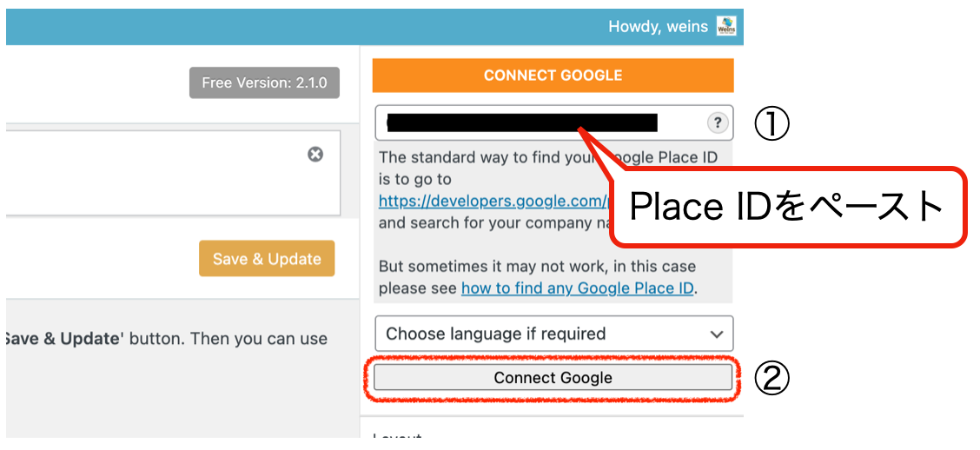Follow 'how to find any Google Place ID' link
The image size is (980, 450).
click(577, 288)
